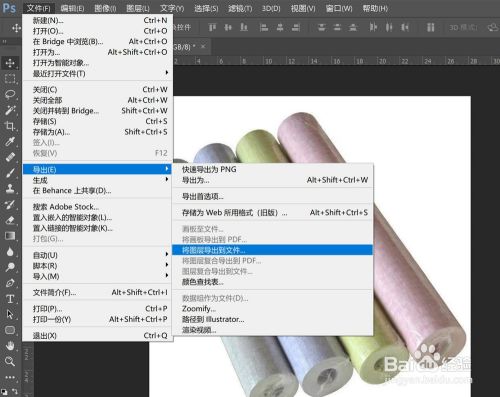This screenshot has width=500, height=397.
Task: Open the 帮助(H) menu
Action: pyautogui.click(x=375, y=8)
